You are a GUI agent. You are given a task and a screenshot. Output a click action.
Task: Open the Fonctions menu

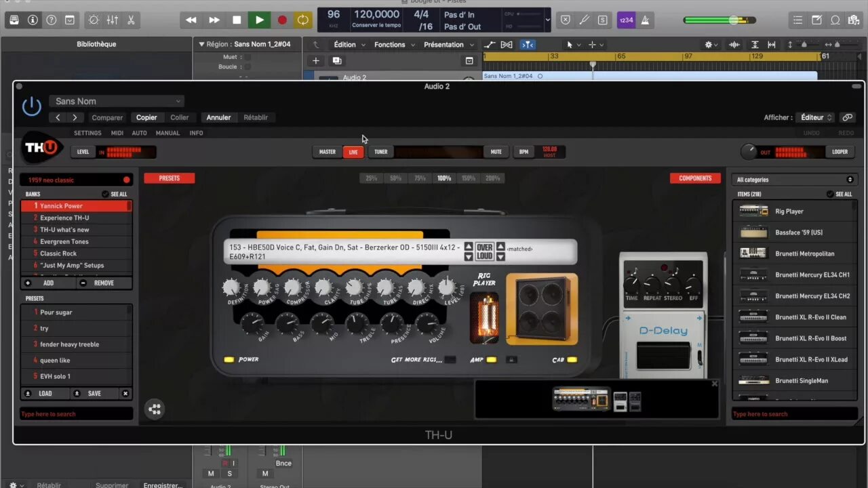(x=393, y=45)
